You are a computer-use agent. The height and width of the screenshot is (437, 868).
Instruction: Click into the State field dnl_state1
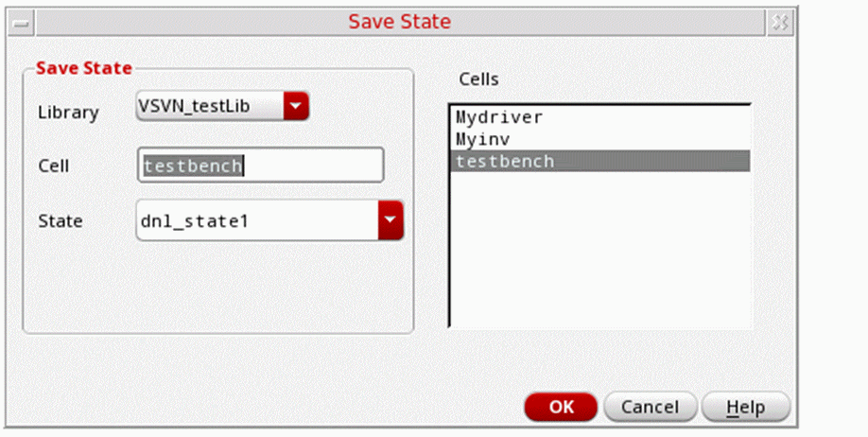255,221
